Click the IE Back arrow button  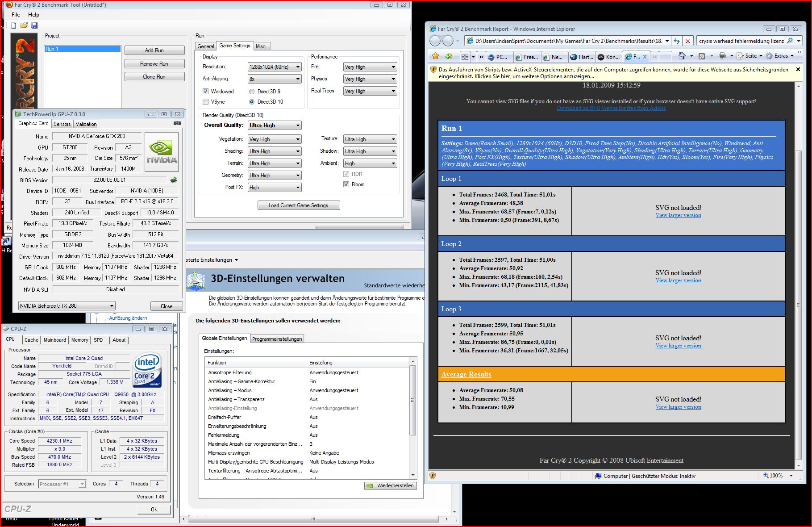[x=435, y=41]
